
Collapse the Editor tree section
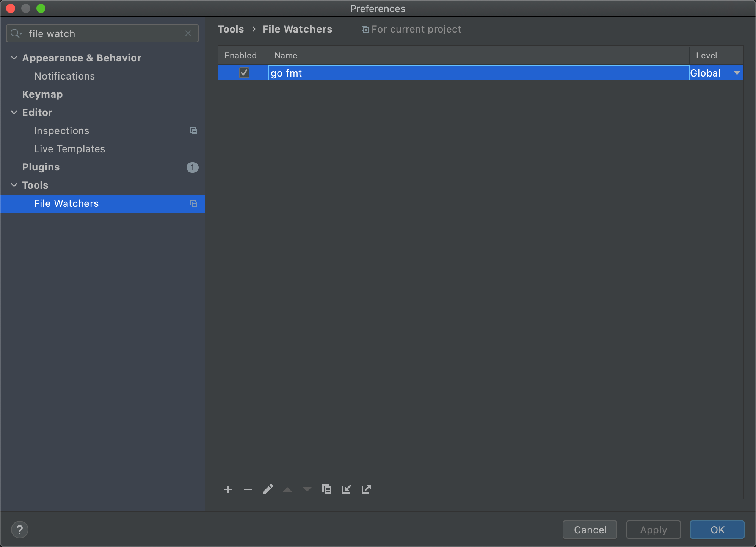(x=14, y=113)
